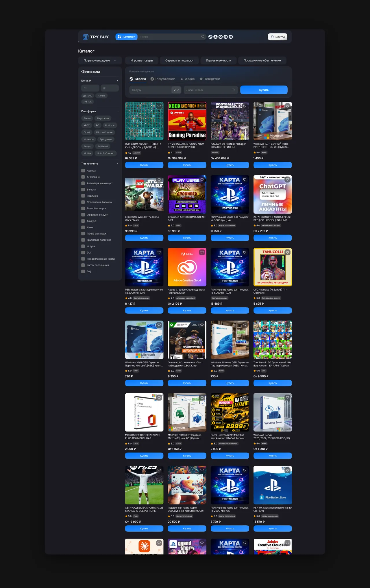Click the info icon in Steam login field
370x588 pixels.
(x=233, y=90)
